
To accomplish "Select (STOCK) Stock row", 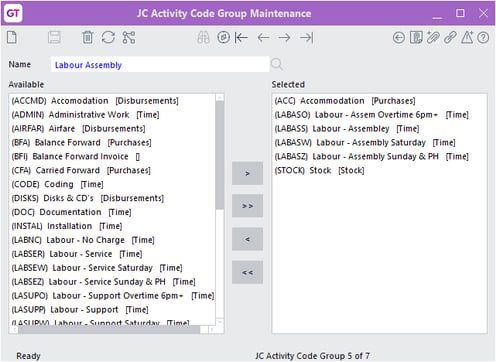I will [379, 170].
